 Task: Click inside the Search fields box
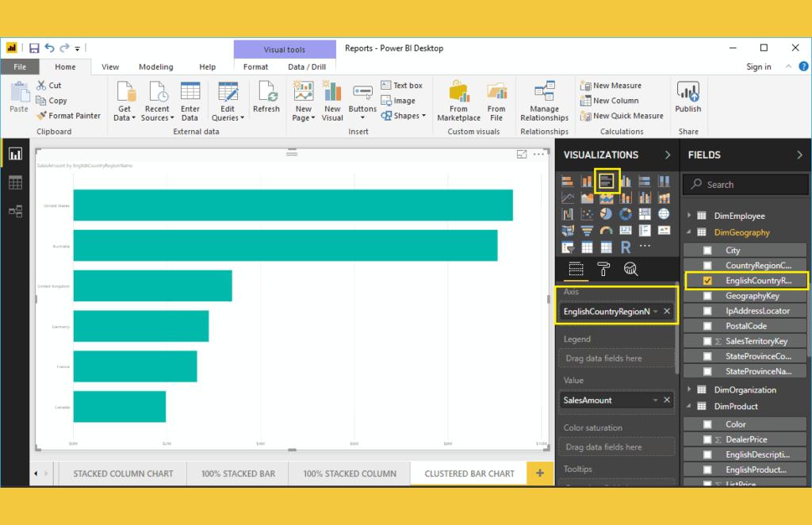click(745, 184)
